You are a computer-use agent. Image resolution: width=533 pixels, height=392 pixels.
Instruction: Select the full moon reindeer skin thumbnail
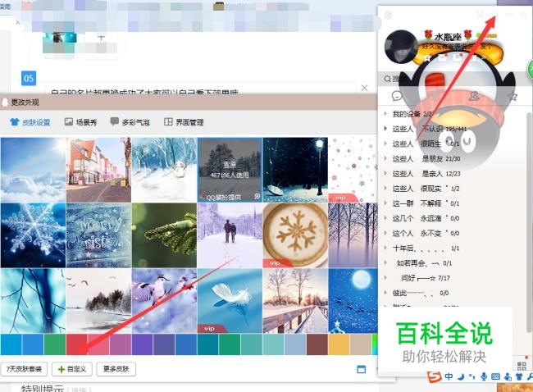tap(353, 301)
